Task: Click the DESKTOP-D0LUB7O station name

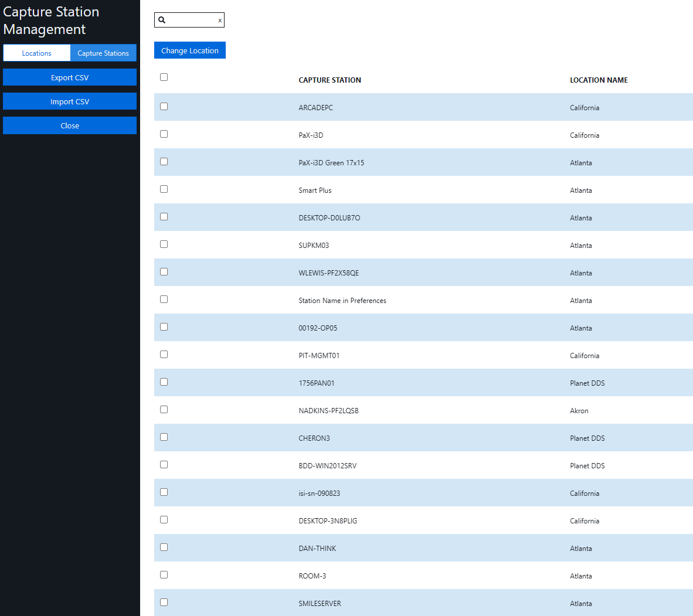Action: pos(329,218)
